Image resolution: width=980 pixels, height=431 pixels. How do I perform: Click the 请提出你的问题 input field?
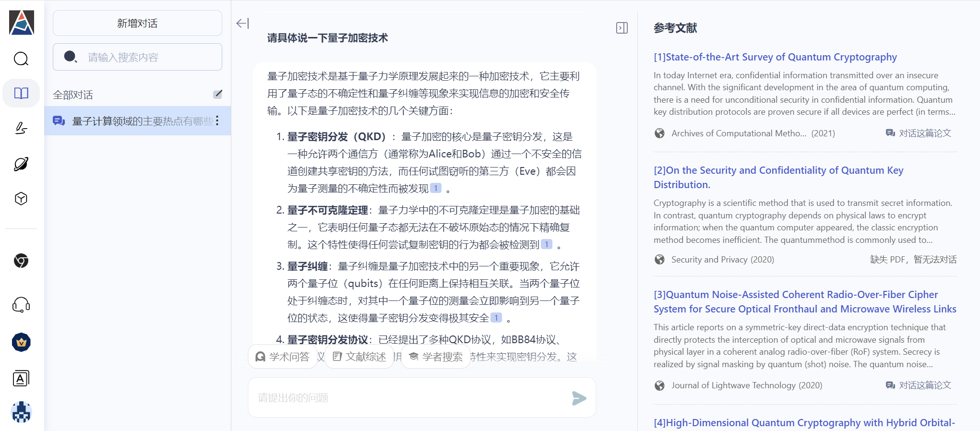408,398
